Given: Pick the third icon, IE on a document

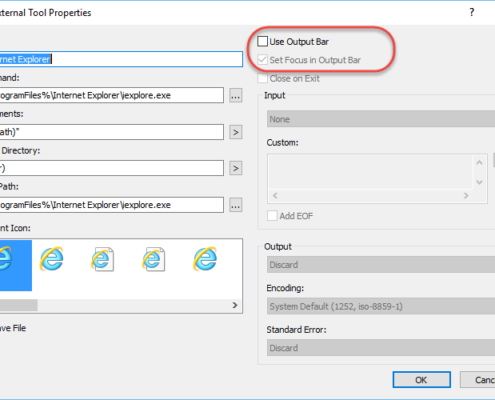Looking at the screenshot, I should click(x=102, y=259).
